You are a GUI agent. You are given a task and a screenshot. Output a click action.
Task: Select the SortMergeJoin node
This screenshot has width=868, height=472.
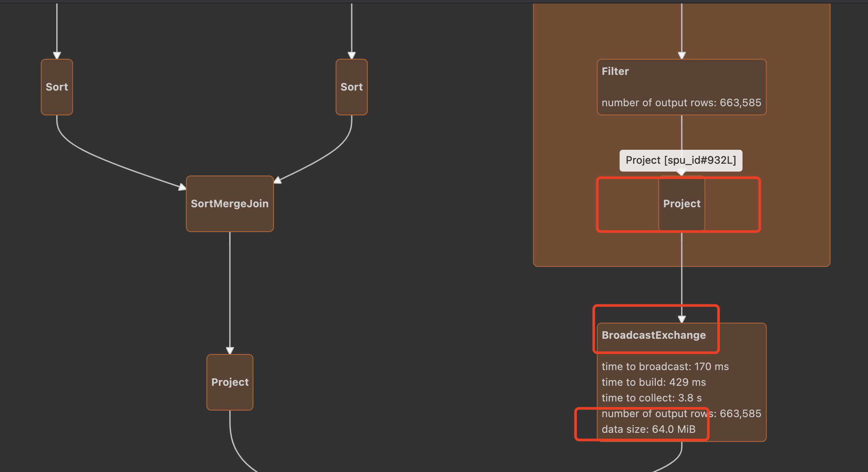(x=230, y=204)
